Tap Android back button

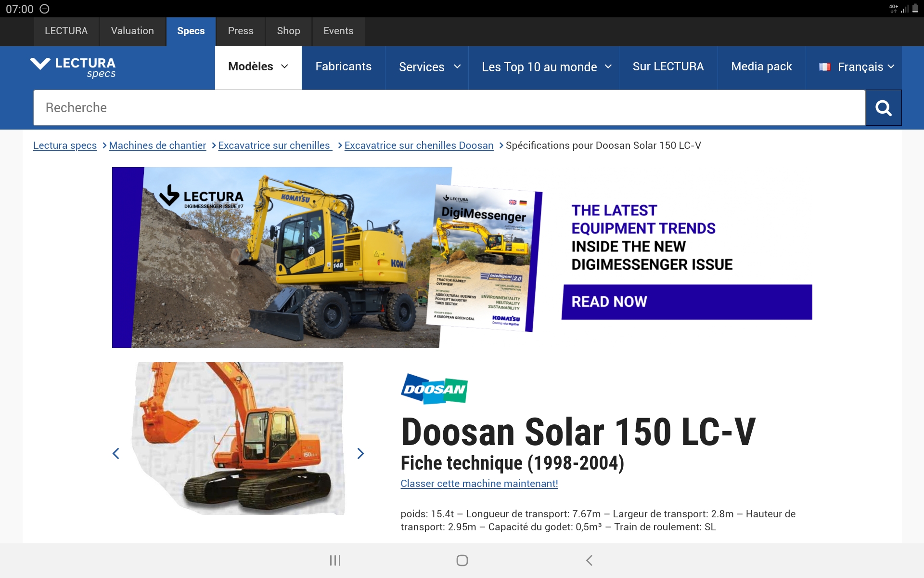(589, 560)
